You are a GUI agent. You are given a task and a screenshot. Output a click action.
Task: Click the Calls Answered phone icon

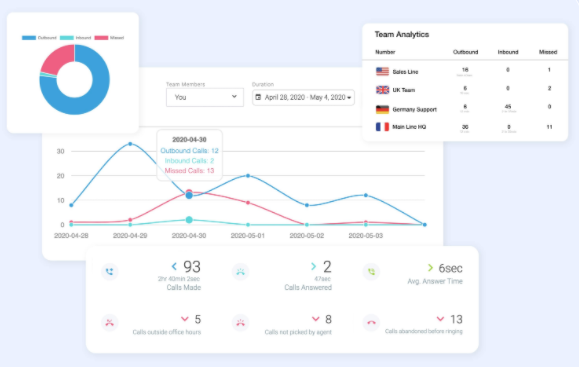click(x=240, y=272)
